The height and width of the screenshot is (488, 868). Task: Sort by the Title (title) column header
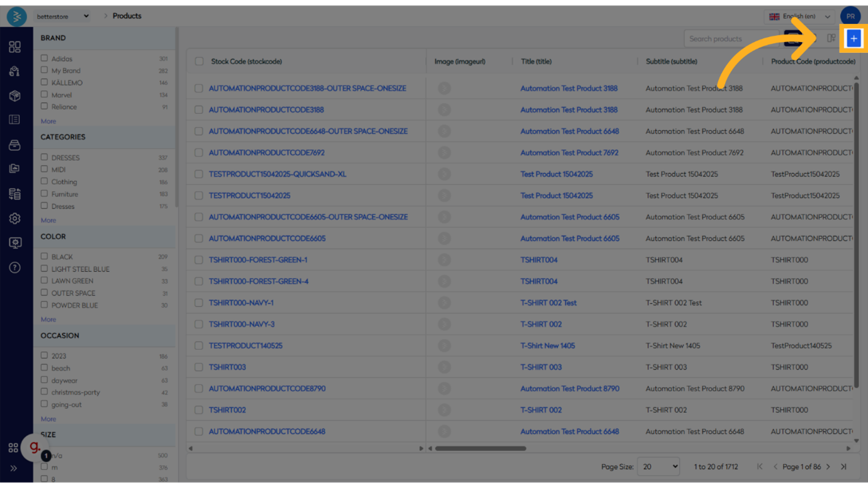point(536,62)
